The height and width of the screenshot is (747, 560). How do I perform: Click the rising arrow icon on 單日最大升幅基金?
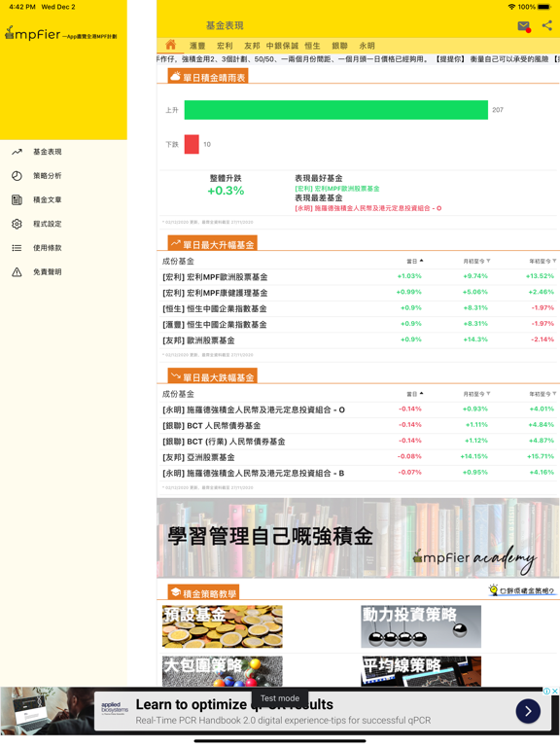pos(175,243)
